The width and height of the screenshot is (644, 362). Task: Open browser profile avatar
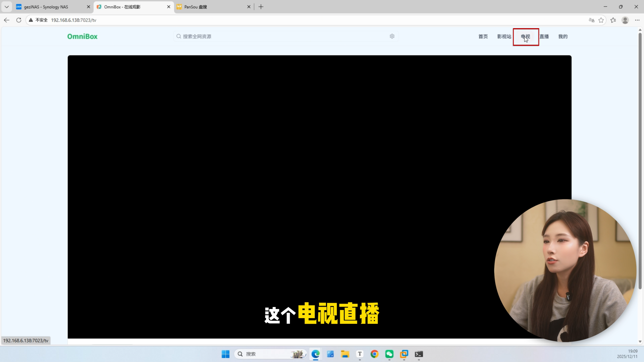point(625,20)
